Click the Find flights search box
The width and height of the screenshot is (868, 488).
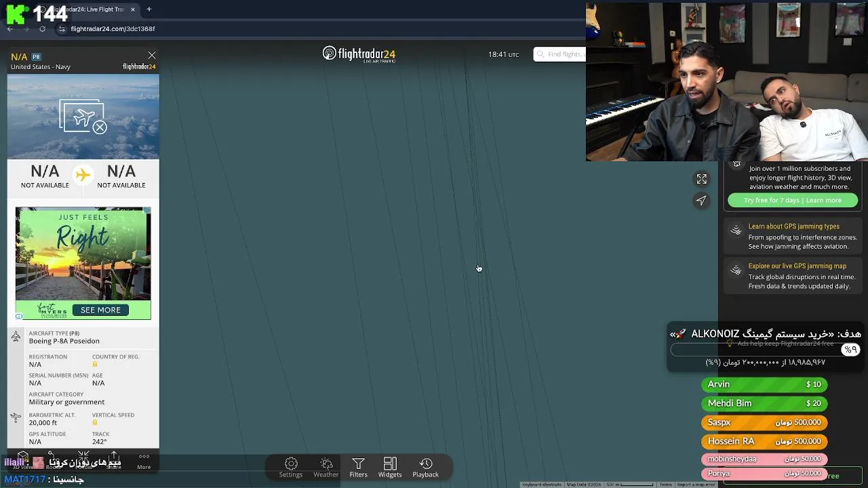560,54
